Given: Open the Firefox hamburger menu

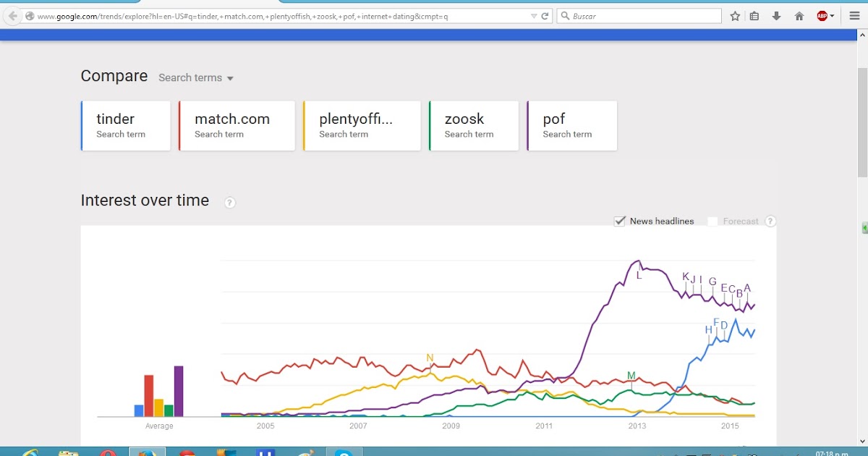Looking at the screenshot, I should pos(854,16).
